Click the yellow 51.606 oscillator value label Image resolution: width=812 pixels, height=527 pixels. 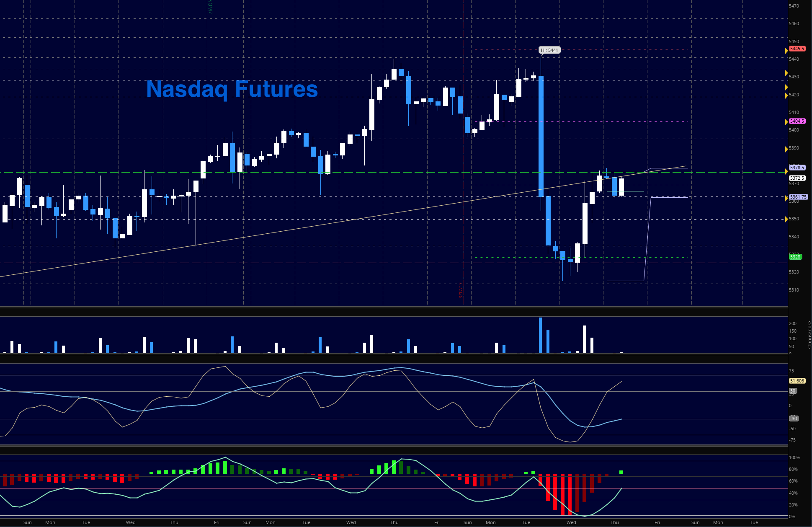pyautogui.click(x=797, y=381)
